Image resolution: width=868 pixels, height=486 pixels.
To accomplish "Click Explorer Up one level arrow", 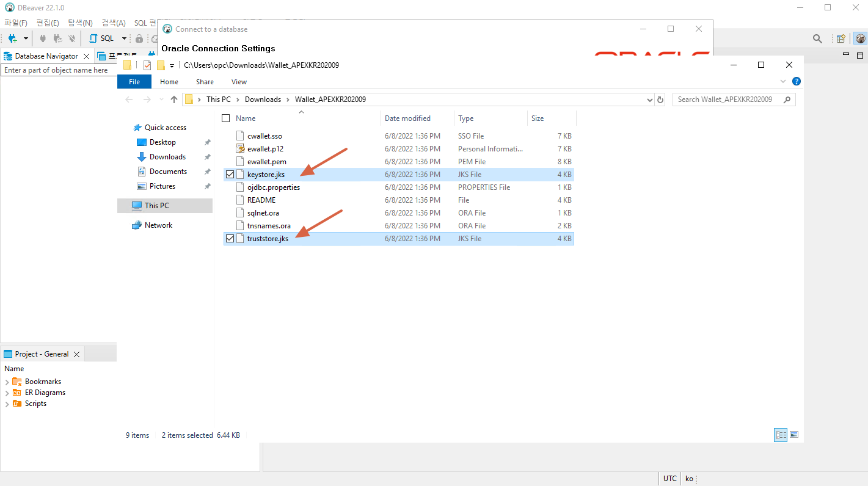I will click(x=174, y=100).
